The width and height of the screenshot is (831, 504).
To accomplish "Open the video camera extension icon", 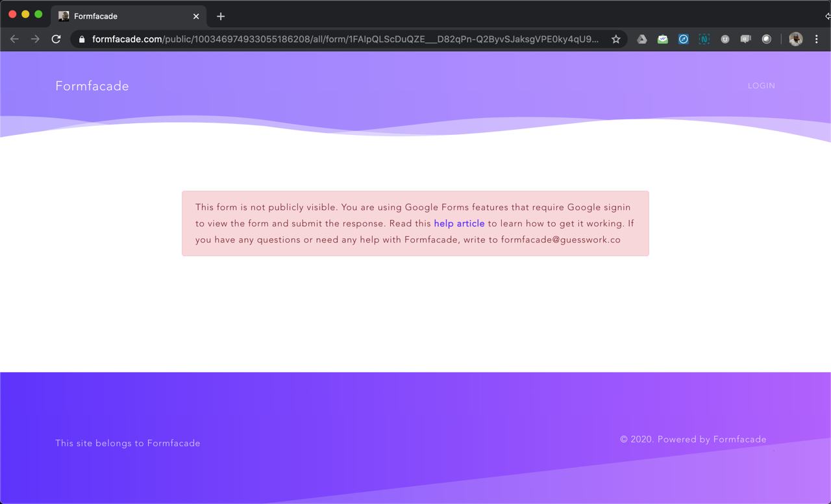I will (745, 39).
